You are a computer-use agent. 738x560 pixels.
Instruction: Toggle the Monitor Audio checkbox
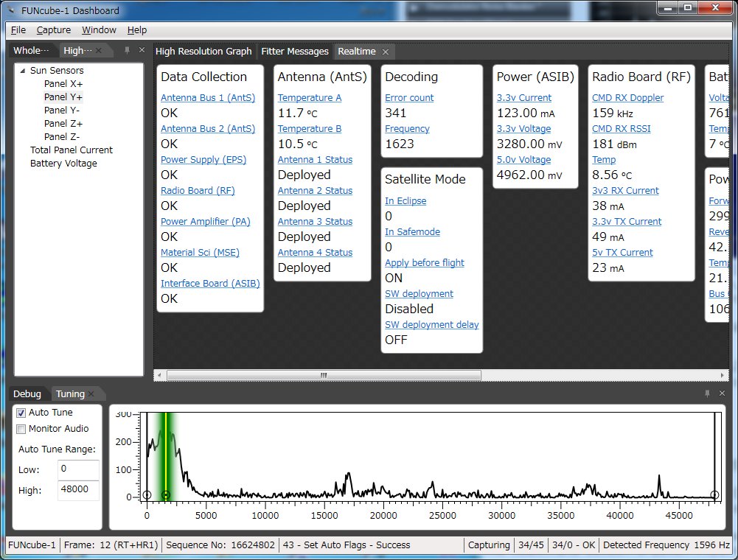coord(21,429)
